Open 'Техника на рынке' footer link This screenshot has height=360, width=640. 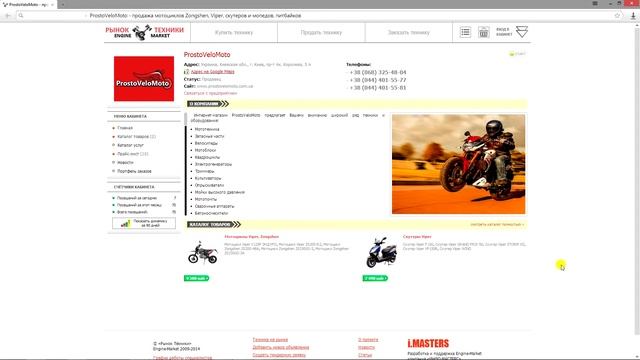(270, 340)
